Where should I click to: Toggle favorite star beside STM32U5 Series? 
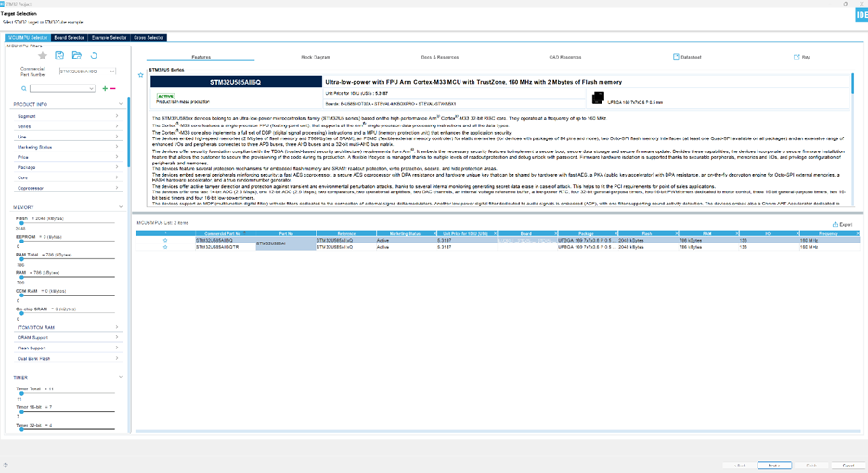[140, 75]
